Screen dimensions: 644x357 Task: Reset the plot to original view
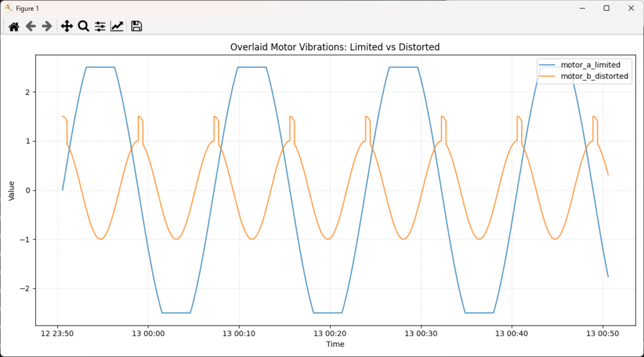pyautogui.click(x=14, y=26)
